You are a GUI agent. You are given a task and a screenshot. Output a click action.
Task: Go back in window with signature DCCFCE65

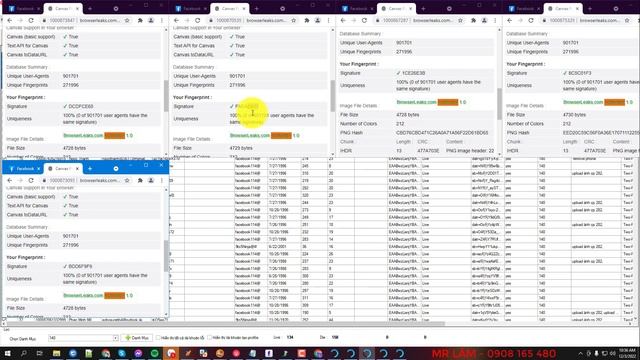tap(10, 20)
